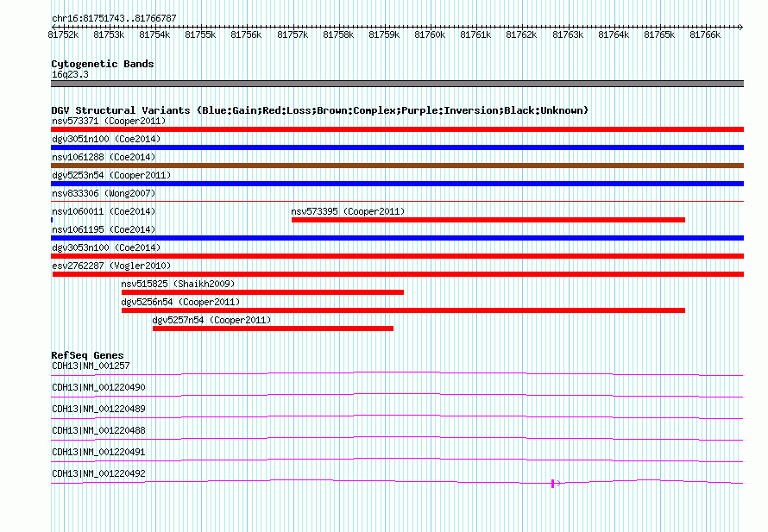768x532 pixels.
Task: Click the red esv2762287 variant bar
Action: (398, 274)
